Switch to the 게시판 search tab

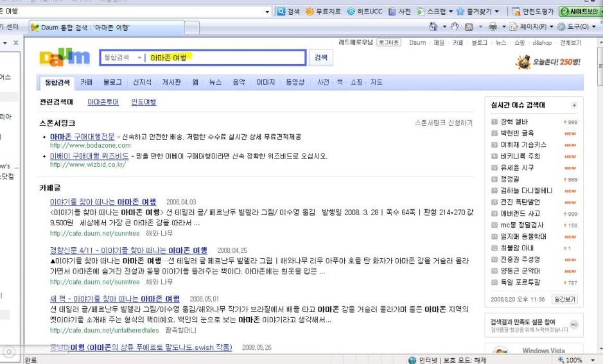(171, 82)
